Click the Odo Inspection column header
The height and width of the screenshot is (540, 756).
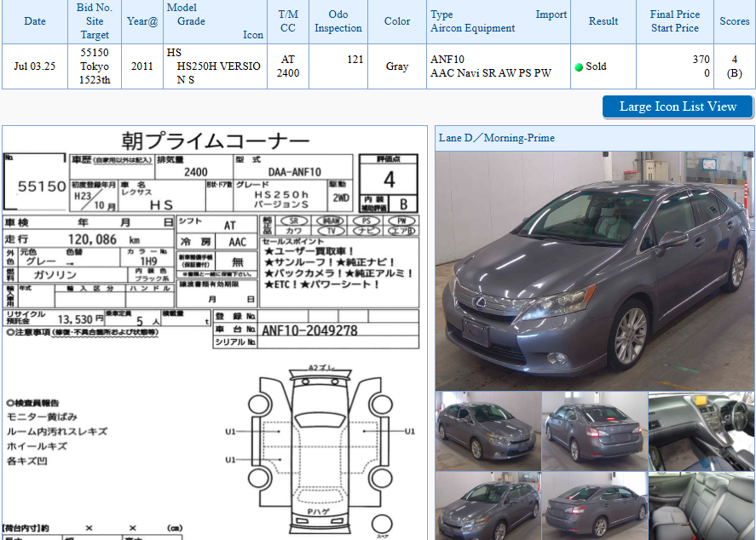(x=338, y=21)
